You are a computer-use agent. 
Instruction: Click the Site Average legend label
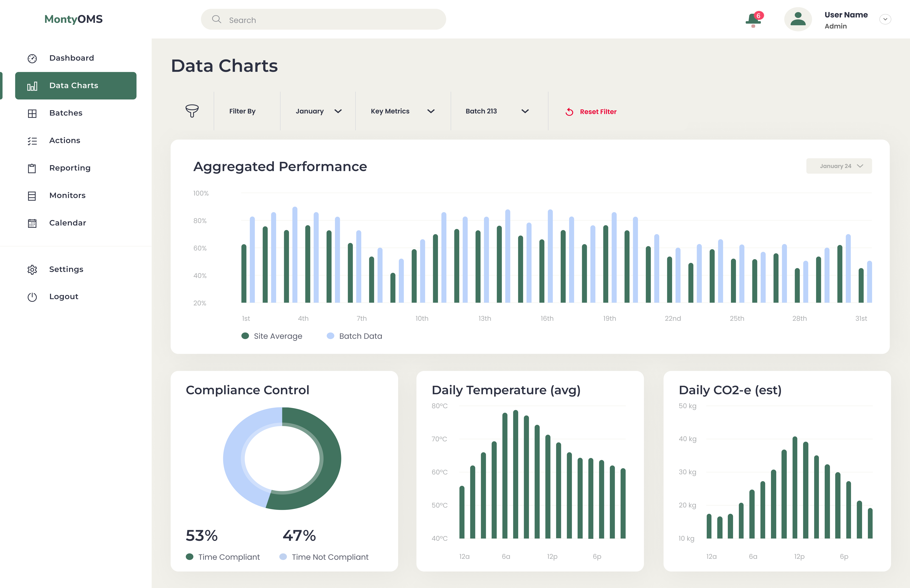[x=278, y=336]
